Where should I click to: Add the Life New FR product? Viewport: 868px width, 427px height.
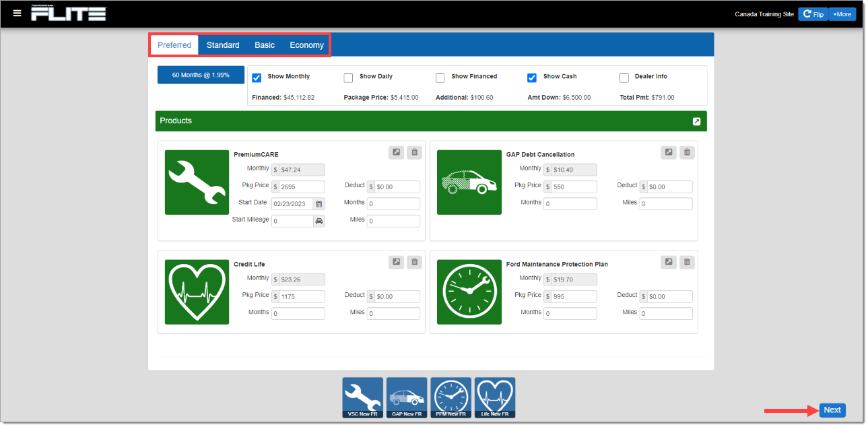(495, 398)
